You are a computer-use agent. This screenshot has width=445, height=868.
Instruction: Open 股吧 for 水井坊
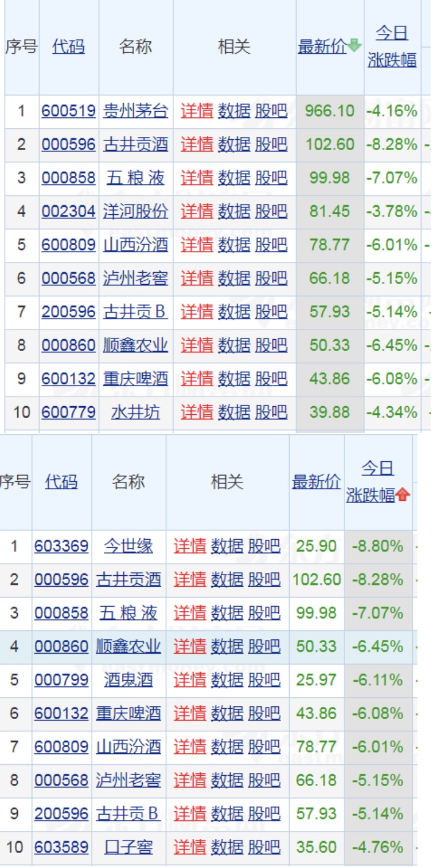coord(271,412)
